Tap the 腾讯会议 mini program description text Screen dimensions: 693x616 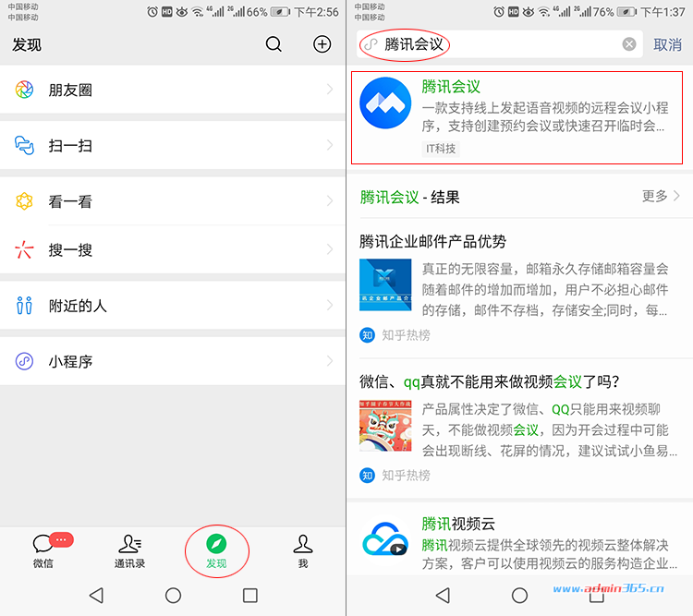[x=544, y=117]
